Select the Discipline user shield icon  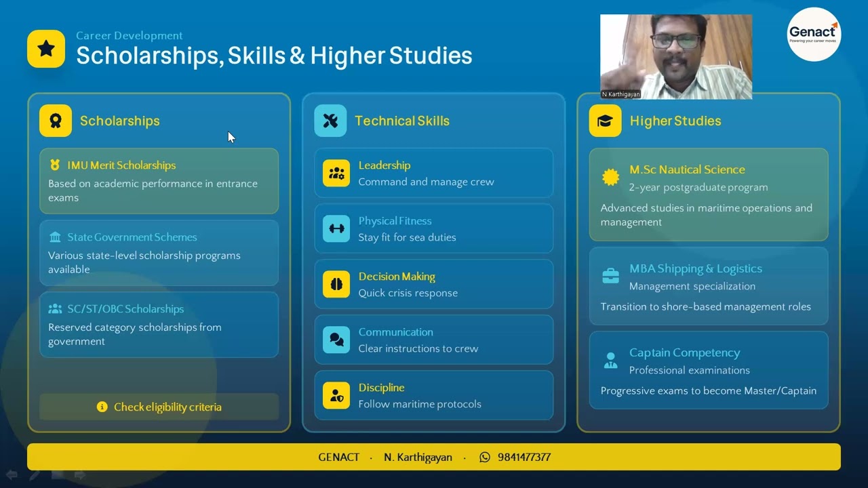(336, 395)
